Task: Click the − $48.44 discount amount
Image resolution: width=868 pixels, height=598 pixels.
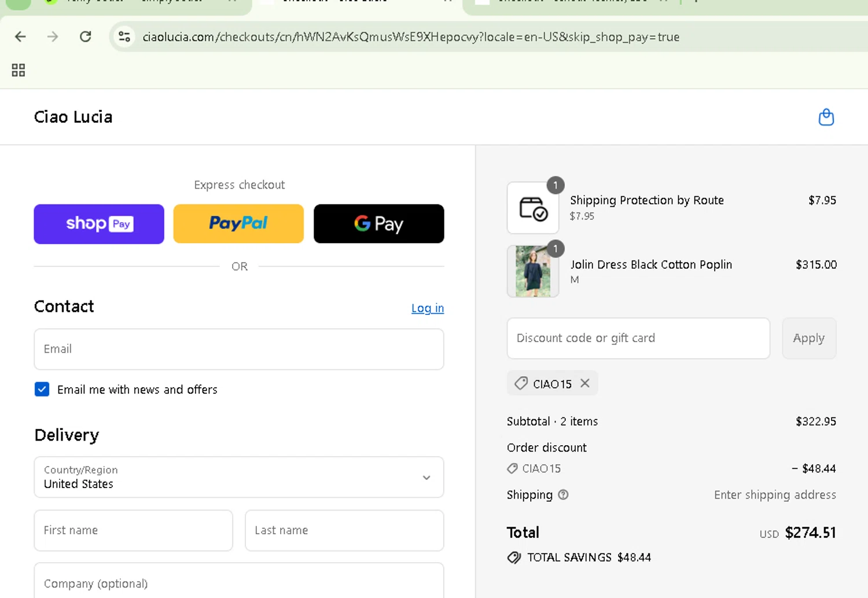Action: pyautogui.click(x=814, y=468)
